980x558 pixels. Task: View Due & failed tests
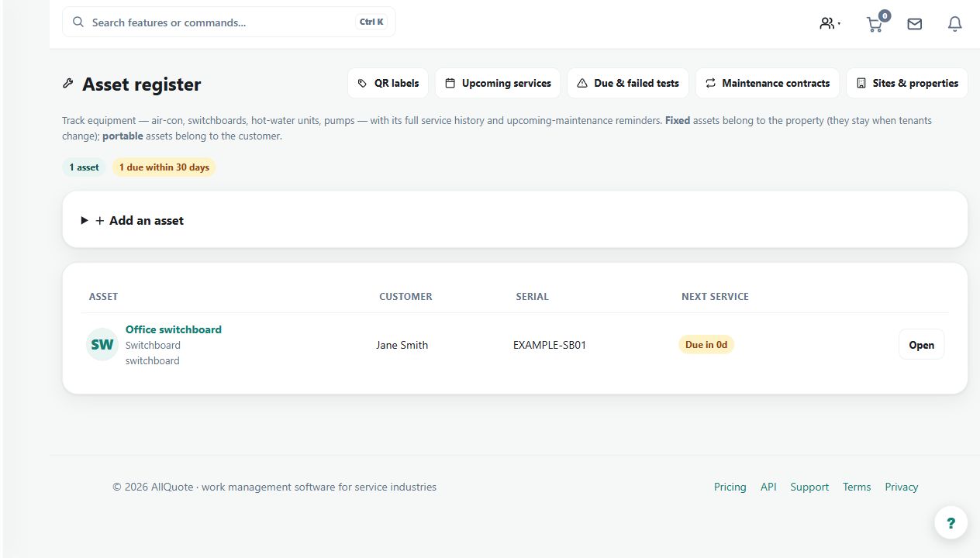click(x=628, y=83)
